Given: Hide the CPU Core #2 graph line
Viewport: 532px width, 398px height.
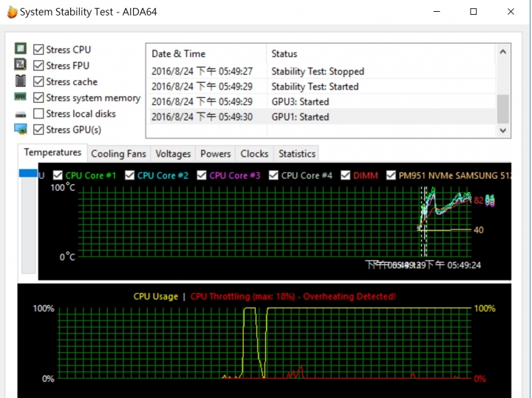Looking at the screenshot, I should point(129,175).
